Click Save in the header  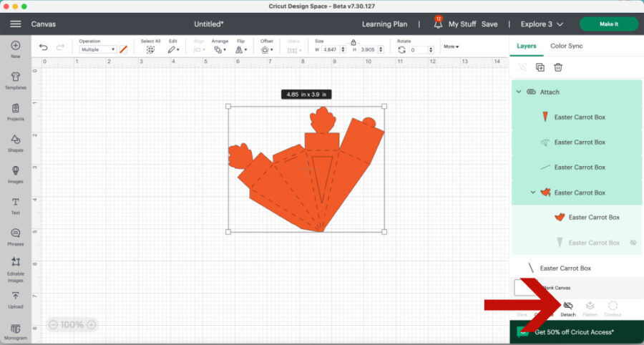489,24
